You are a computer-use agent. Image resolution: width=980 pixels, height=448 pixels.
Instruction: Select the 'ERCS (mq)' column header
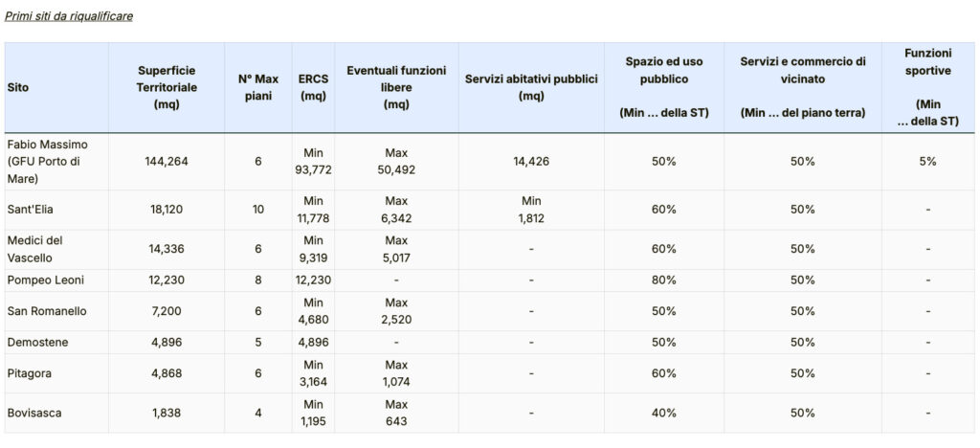[x=314, y=87]
